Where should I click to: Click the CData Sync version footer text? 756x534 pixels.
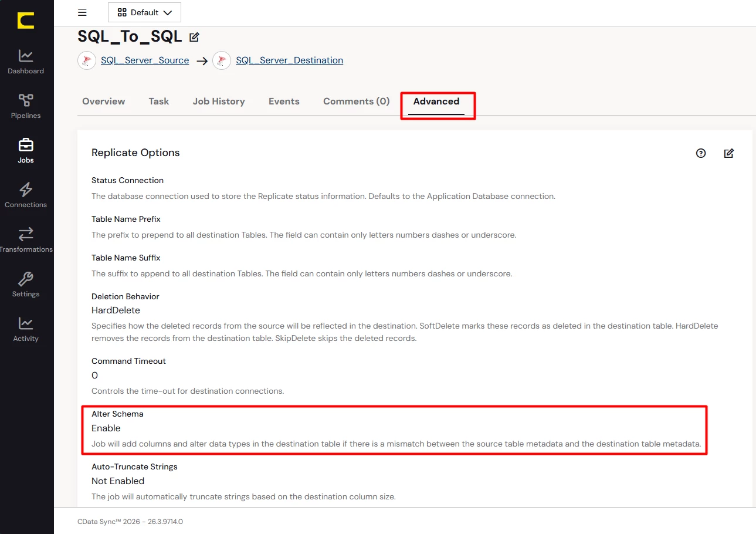pyautogui.click(x=130, y=522)
